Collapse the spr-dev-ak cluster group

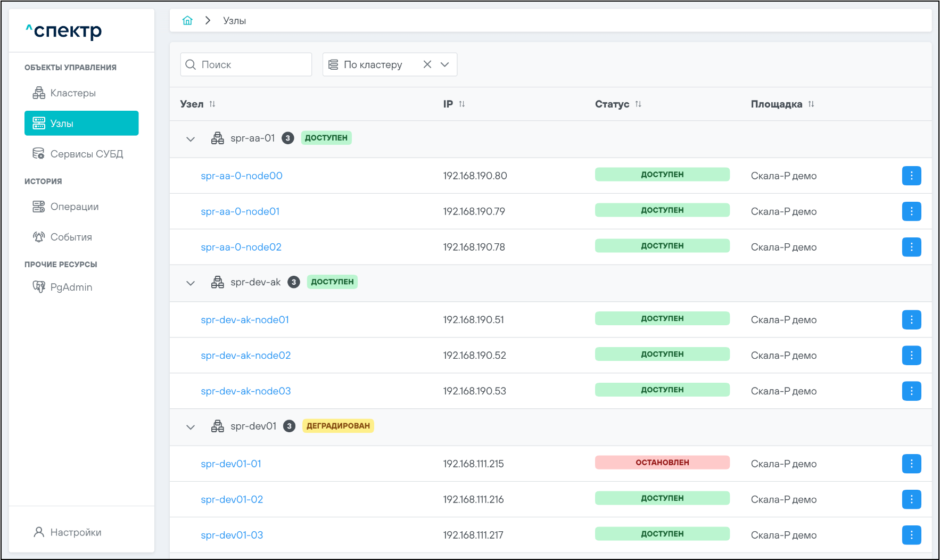[x=191, y=283]
